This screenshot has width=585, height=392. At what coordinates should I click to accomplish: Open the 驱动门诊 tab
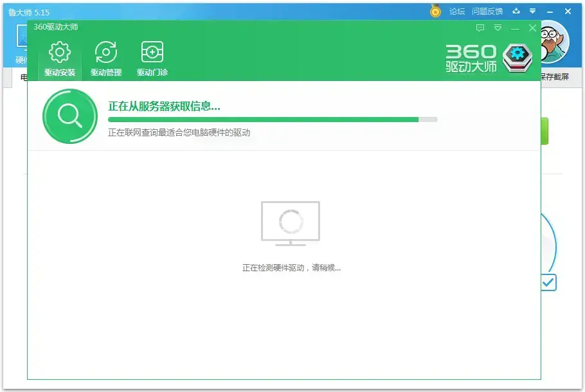(152, 59)
